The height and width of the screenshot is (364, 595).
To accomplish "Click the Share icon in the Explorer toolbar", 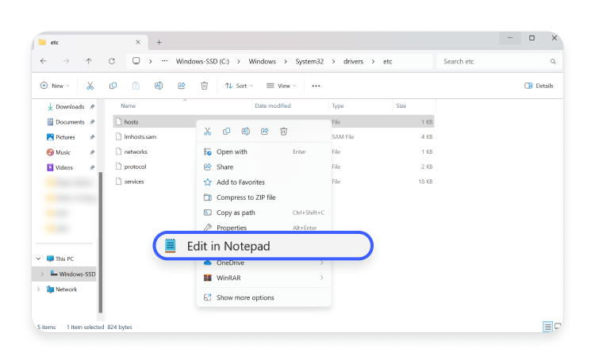I will [182, 86].
